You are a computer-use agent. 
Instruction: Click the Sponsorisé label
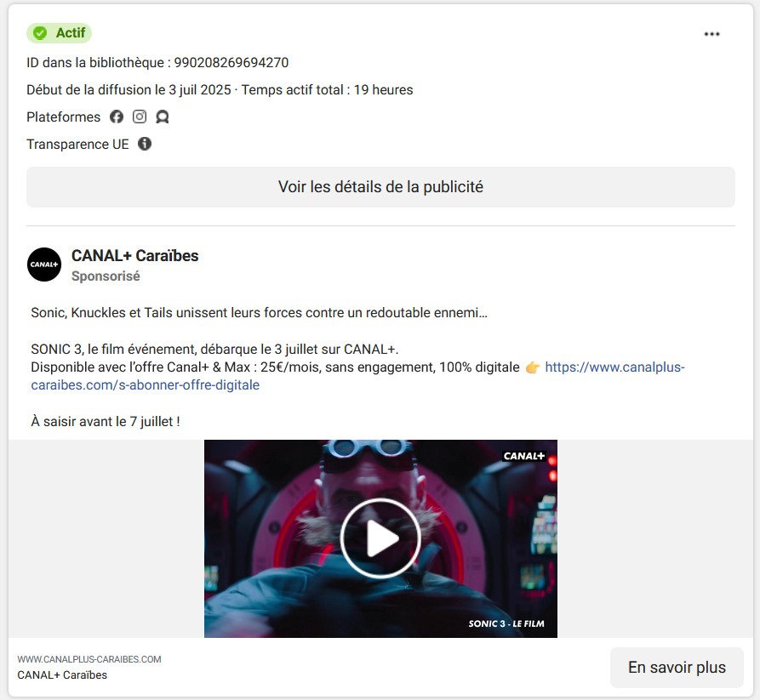click(x=106, y=276)
